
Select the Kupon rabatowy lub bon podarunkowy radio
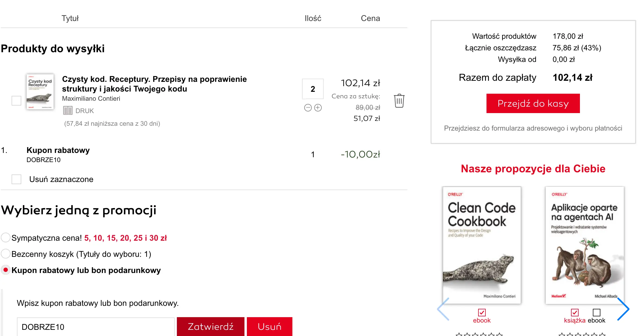click(6, 270)
